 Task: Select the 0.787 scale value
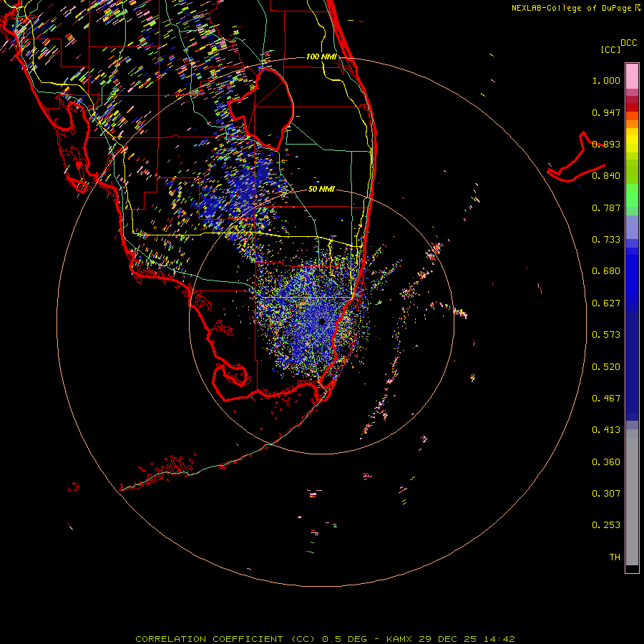606,208
